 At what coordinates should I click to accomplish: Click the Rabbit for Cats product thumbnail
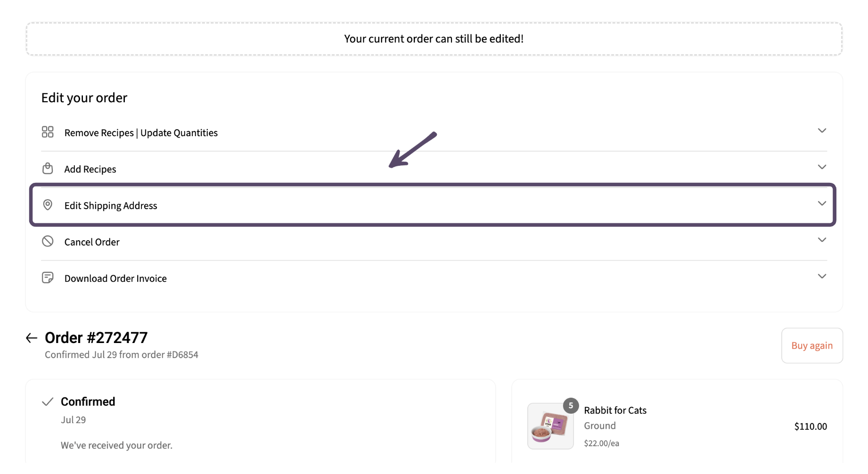(x=550, y=426)
